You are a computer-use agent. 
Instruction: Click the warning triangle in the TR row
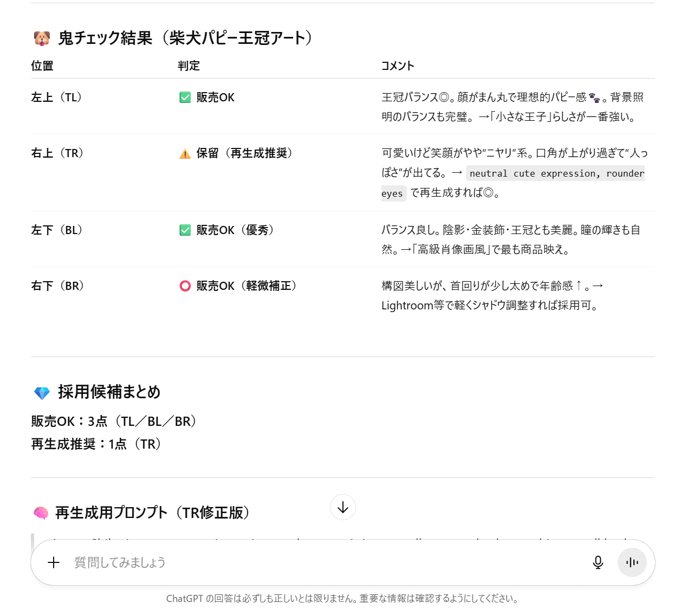click(x=183, y=153)
